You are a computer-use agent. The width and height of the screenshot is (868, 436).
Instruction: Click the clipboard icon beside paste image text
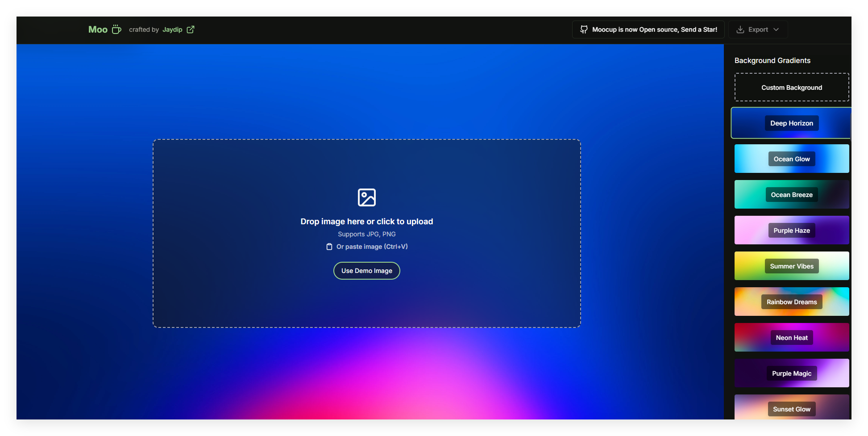tap(329, 247)
